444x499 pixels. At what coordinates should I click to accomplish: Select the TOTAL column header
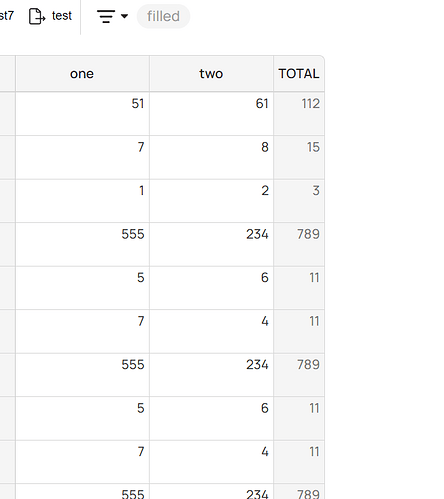pos(299,74)
